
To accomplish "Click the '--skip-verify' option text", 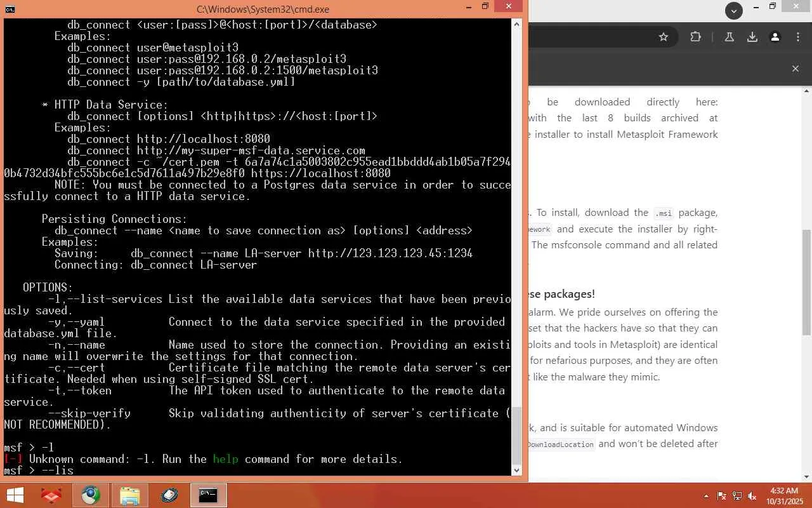I will [89, 413].
